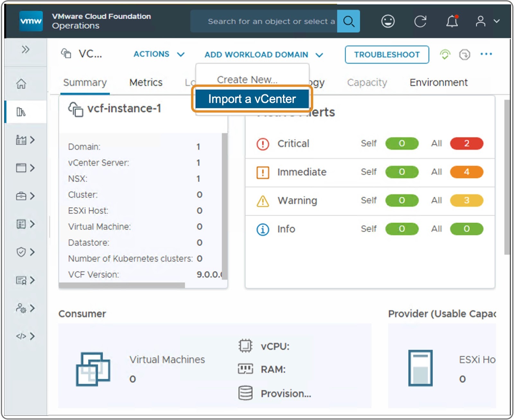
Task: Click the vcf-instance-1 details vertical scrollbar
Action: 225,207
